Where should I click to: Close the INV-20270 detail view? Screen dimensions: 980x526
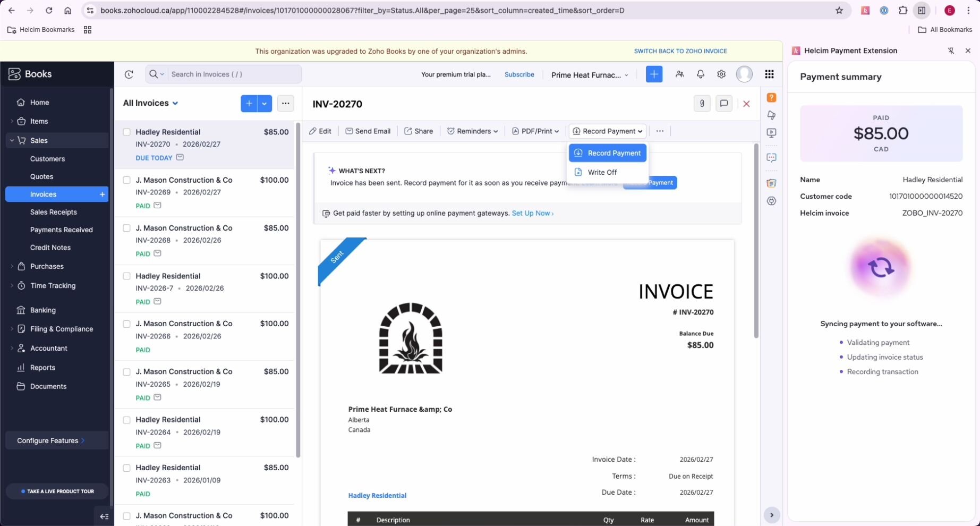pyautogui.click(x=746, y=104)
